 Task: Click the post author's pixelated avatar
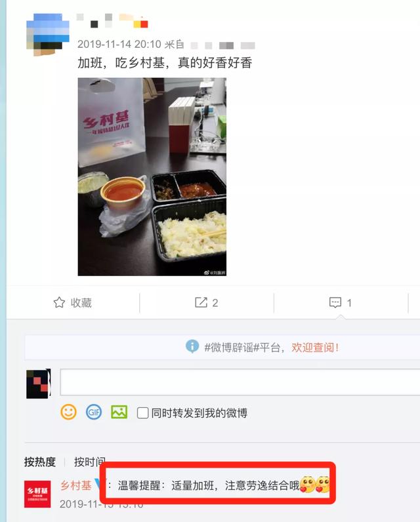(x=48, y=34)
